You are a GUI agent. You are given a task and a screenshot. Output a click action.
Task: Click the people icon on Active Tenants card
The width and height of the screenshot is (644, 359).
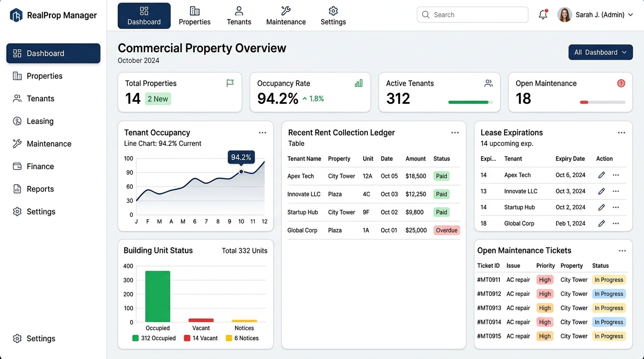(489, 83)
